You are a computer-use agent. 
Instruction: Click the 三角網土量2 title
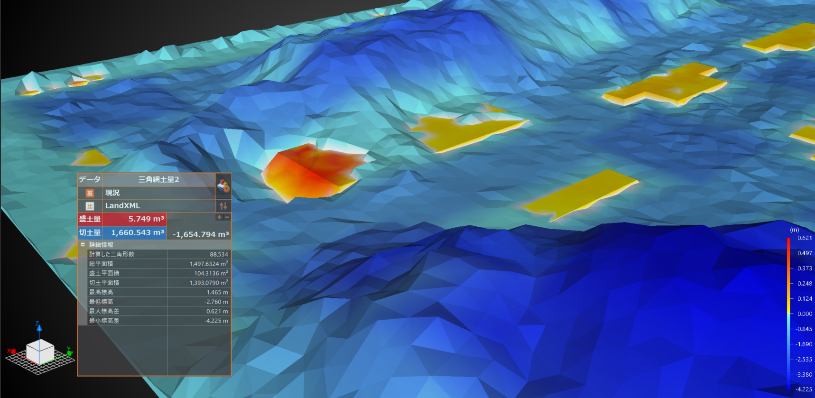click(159, 179)
